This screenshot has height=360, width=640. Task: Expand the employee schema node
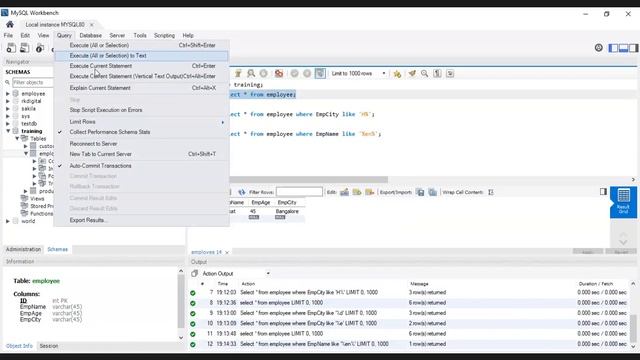[8, 94]
